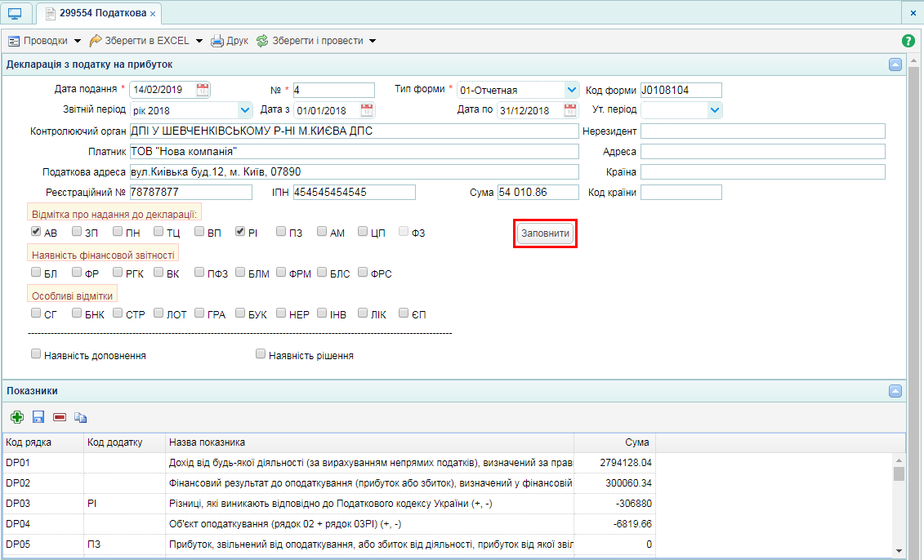The width and height of the screenshot is (924, 560).
Task: Copy indicator rows with the copy icon
Action: click(81, 417)
